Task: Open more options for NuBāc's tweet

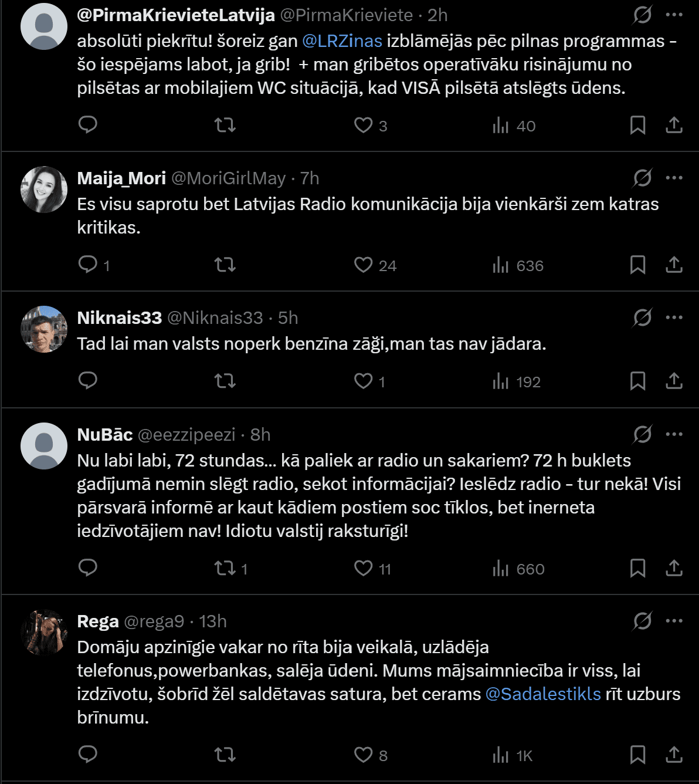Action: pyautogui.click(x=674, y=434)
